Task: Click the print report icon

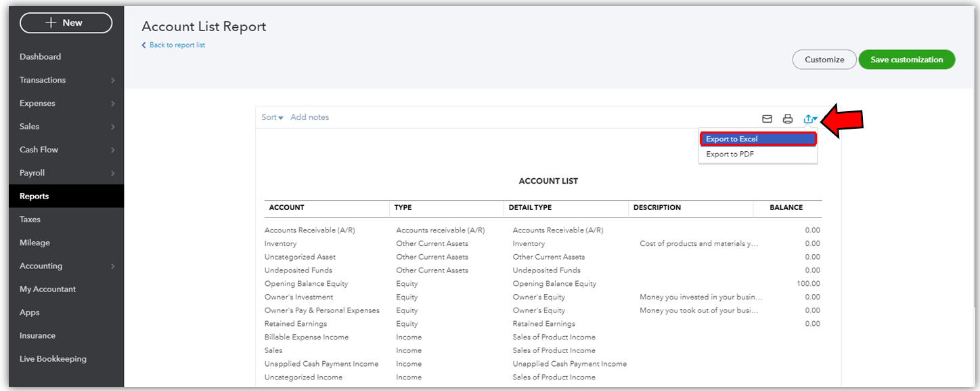Action: 787,119
